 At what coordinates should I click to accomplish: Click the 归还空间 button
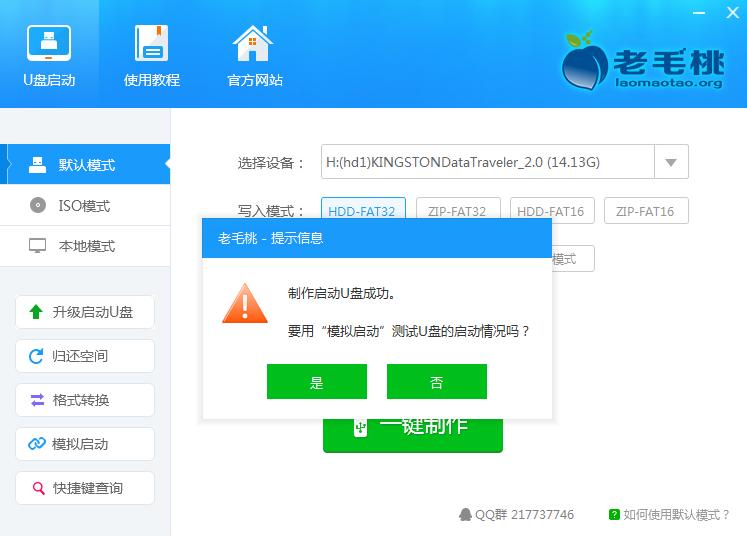pyautogui.click(x=85, y=356)
